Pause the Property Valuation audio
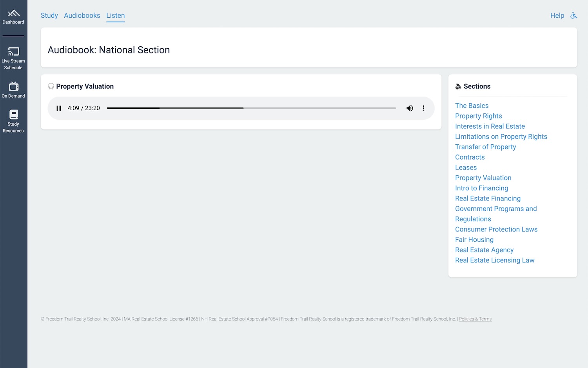Viewport: 588px width, 368px height. (x=59, y=108)
